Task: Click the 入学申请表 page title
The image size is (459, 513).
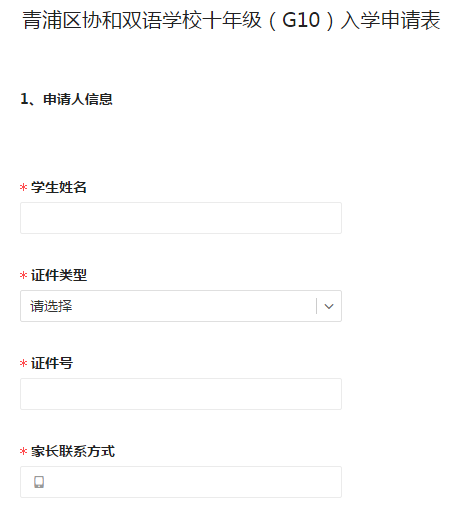Action: coord(391,20)
